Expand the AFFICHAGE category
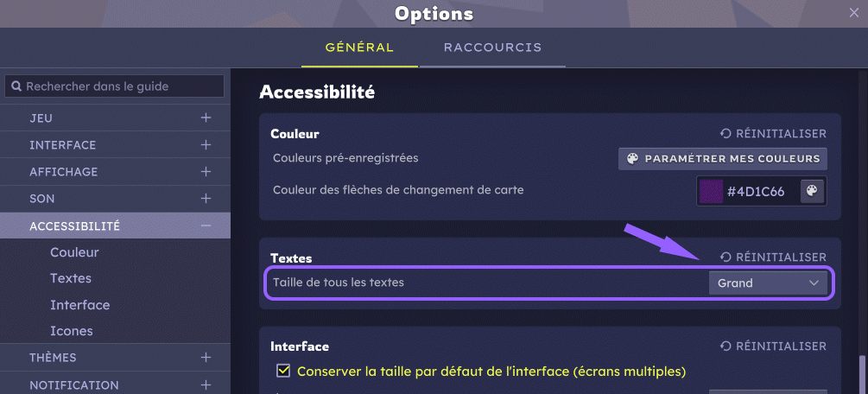The image size is (868, 394). tap(206, 172)
